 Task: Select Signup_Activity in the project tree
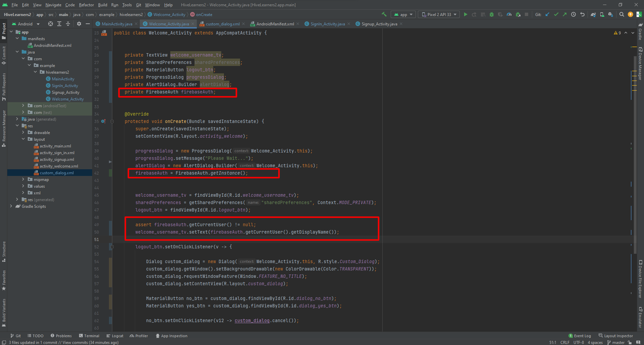[65, 93]
